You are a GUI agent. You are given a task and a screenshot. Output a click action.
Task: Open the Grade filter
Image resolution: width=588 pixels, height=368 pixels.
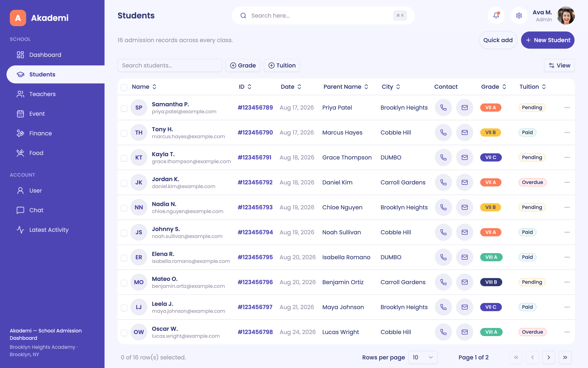(x=243, y=65)
